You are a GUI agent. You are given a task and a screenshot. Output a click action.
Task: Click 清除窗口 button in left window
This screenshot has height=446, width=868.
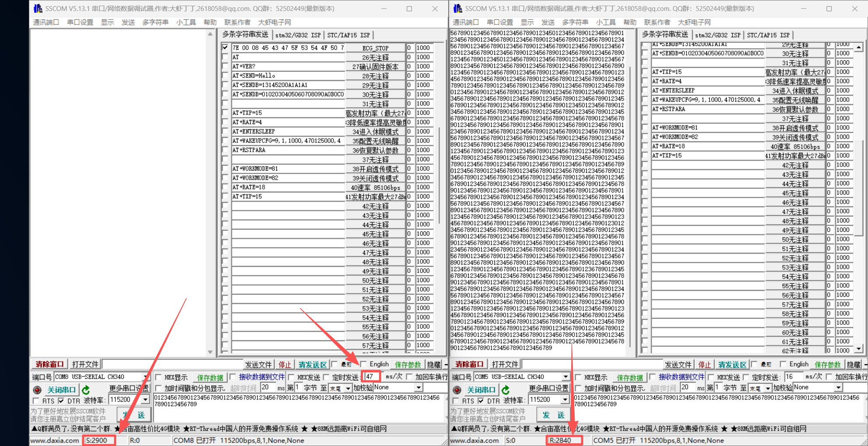[49, 364]
